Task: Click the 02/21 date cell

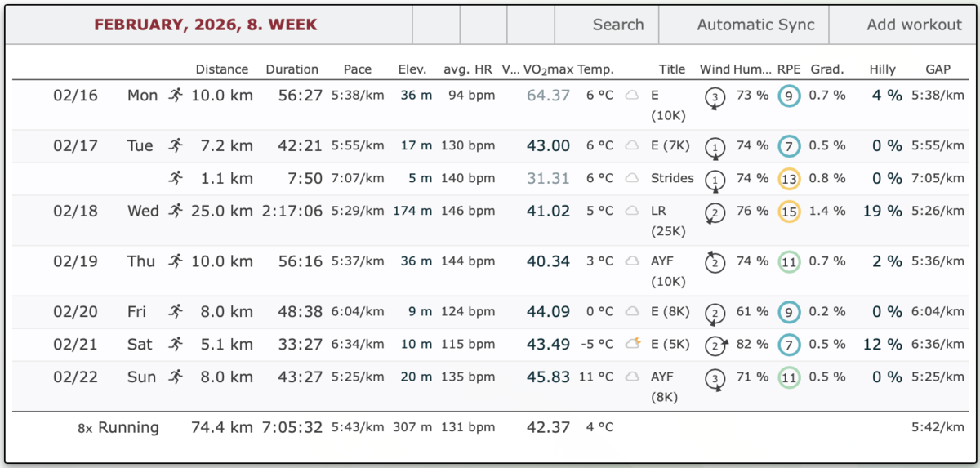Action: click(75, 344)
